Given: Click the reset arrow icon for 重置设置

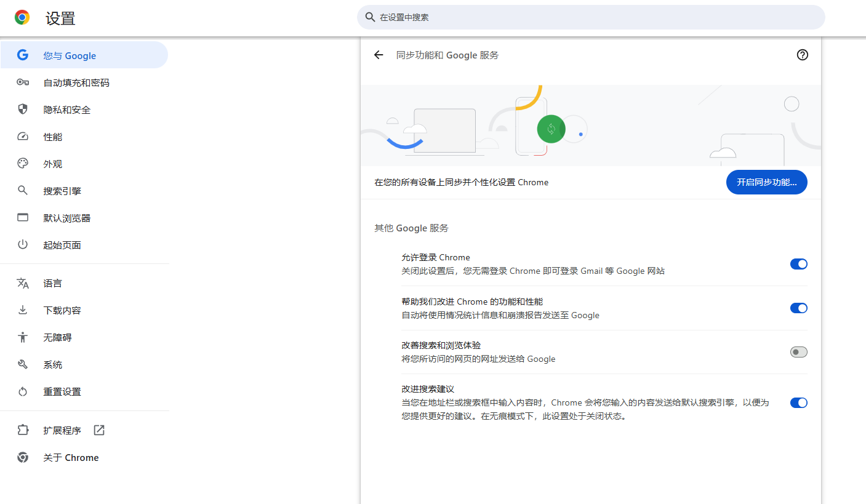Looking at the screenshot, I should tap(23, 391).
